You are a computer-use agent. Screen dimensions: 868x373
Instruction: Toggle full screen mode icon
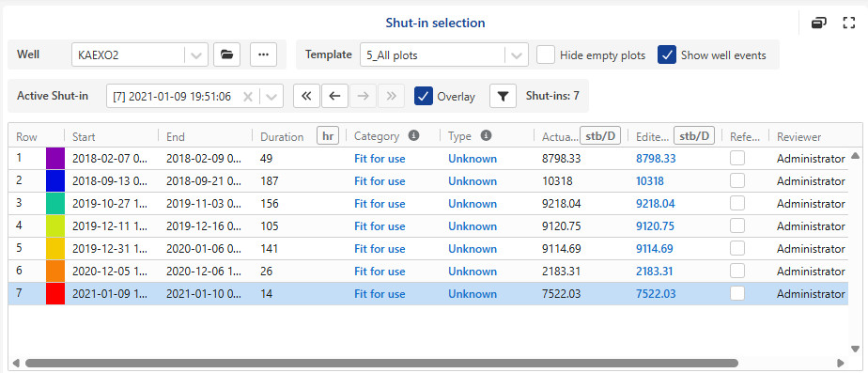pyautogui.click(x=848, y=23)
